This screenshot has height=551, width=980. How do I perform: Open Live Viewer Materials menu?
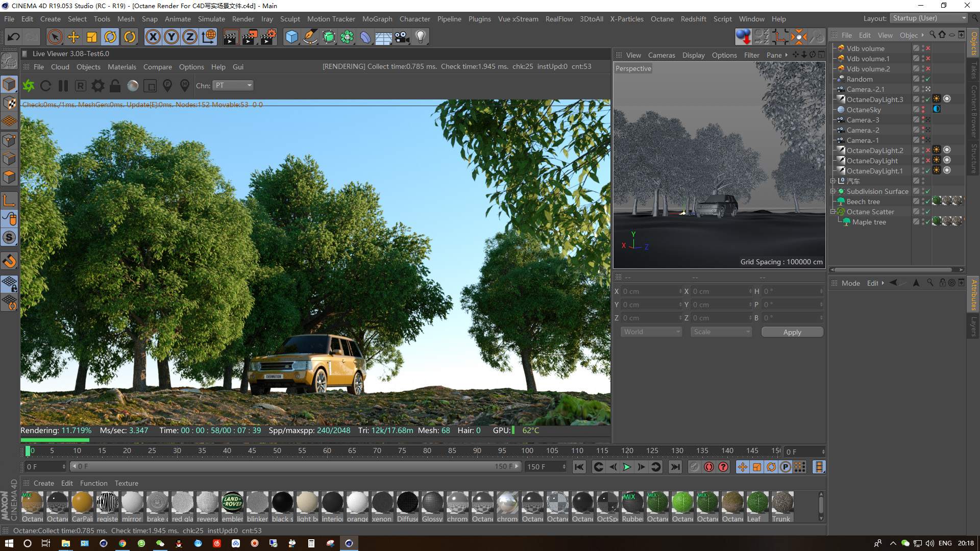pyautogui.click(x=121, y=67)
